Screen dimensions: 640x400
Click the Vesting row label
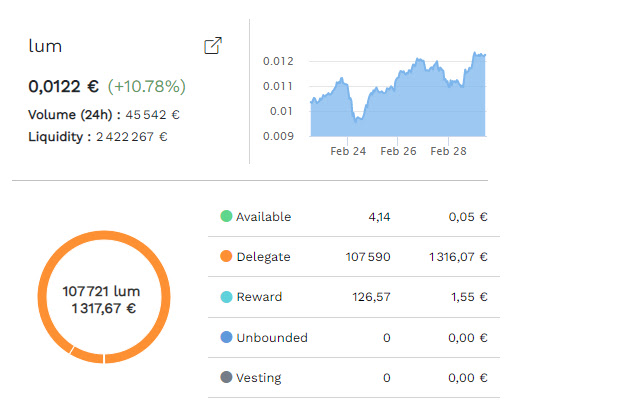[259, 378]
